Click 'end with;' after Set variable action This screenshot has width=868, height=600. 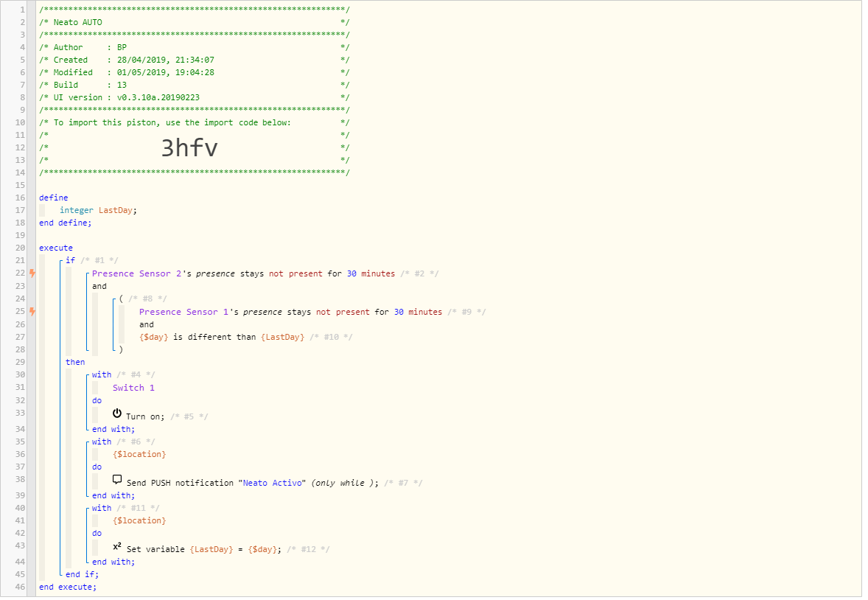click(x=113, y=562)
